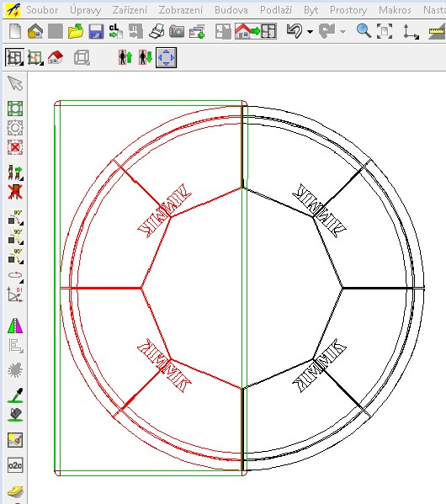
Task: Open the Budova menu
Action: pos(231,10)
